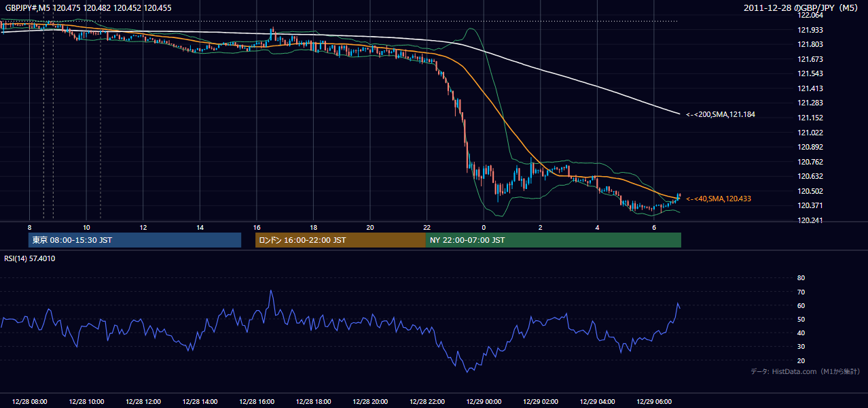The height and width of the screenshot is (408, 868).
Task: Click the 12/29 06:00 time axis label
Action: coord(654,402)
